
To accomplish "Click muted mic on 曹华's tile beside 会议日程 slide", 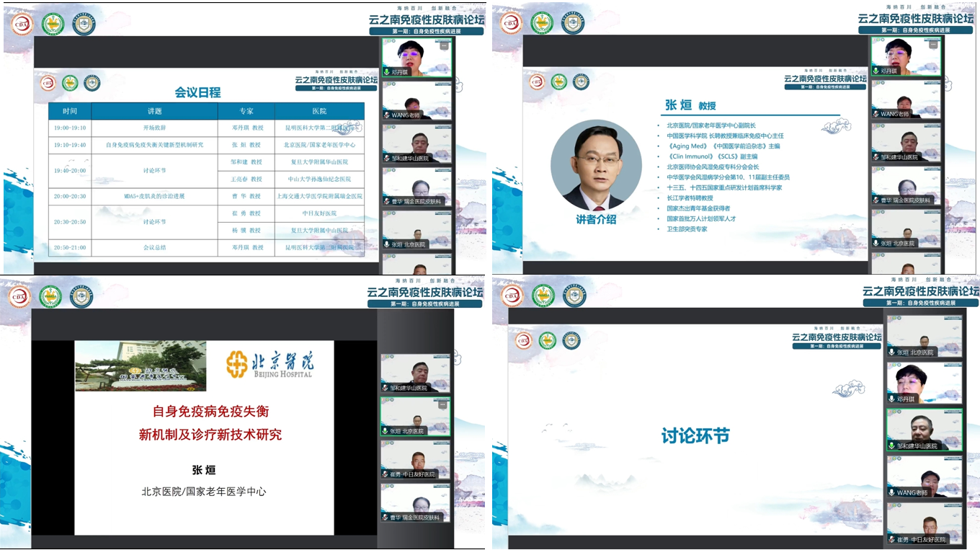I will (387, 201).
